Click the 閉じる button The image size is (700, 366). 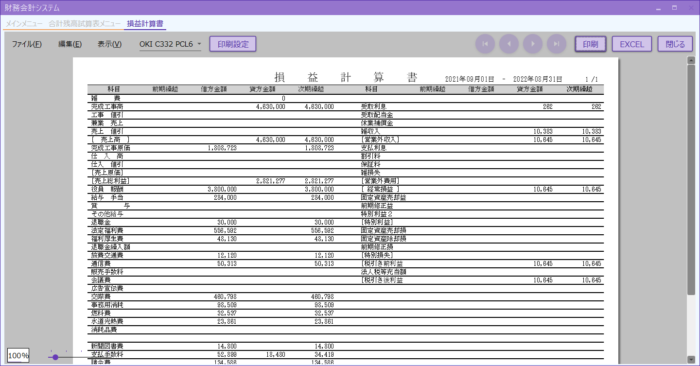tap(675, 44)
